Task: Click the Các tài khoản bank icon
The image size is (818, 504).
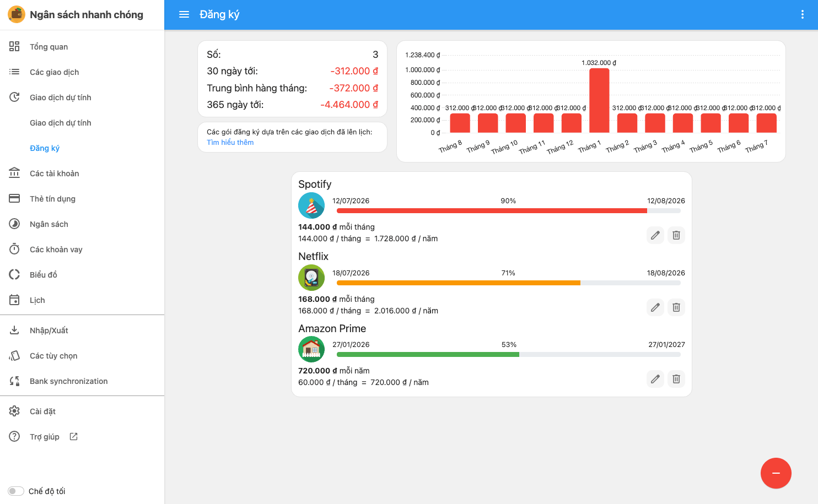Action: [14, 173]
